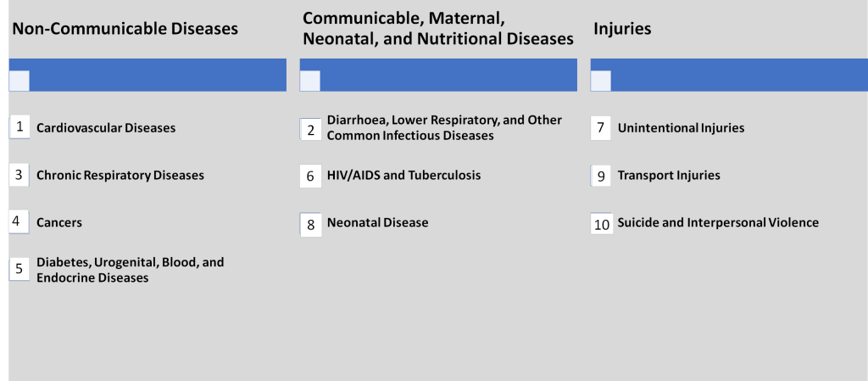Open the Cardiovascular Diseases label

point(106,128)
